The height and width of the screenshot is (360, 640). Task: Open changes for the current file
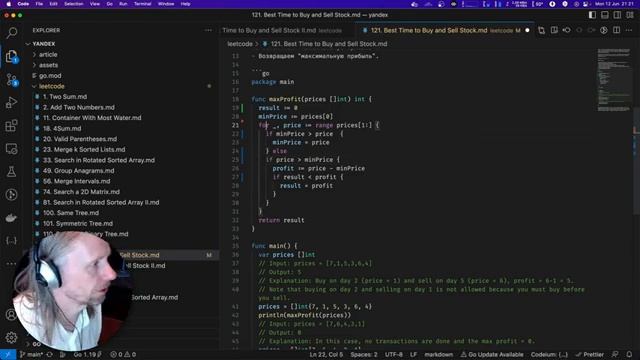541,30
